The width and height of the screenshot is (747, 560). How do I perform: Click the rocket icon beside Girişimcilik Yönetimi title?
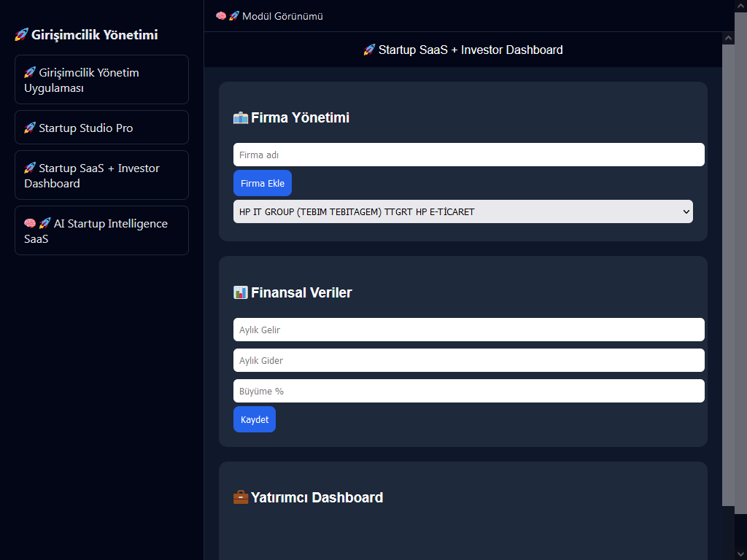pyautogui.click(x=22, y=35)
